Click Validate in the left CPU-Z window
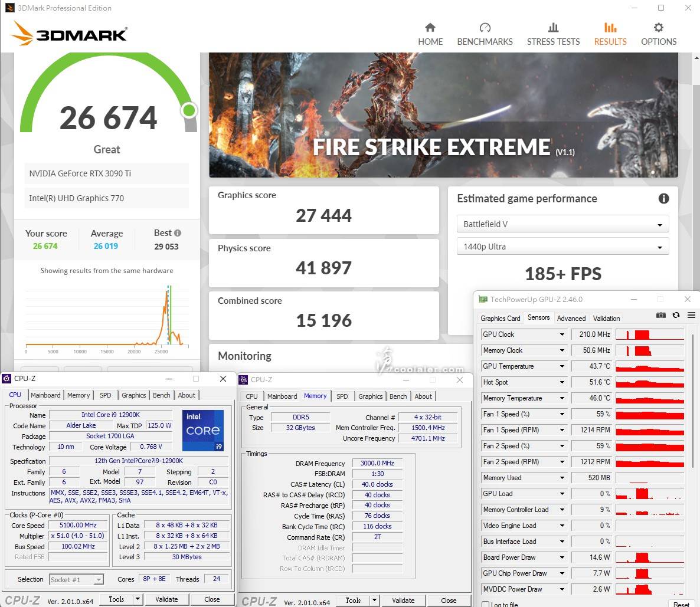Image resolution: width=700 pixels, height=607 pixels. pos(166,599)
